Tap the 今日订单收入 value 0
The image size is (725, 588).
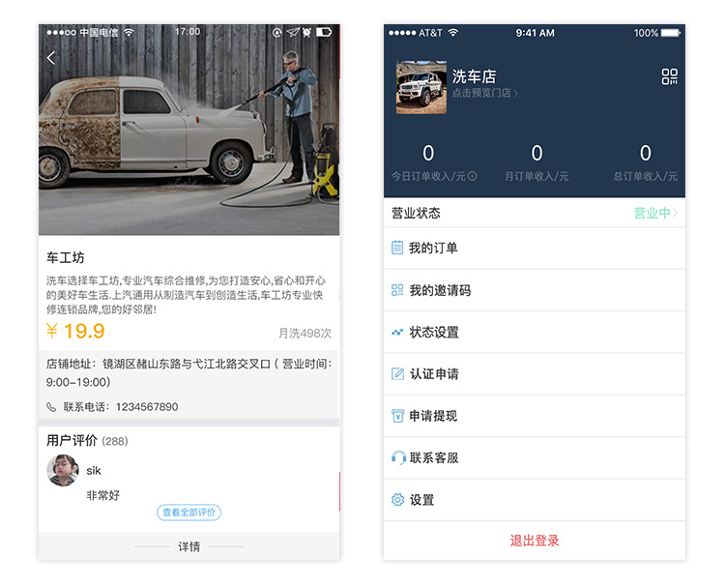click(x=428, y=153)
